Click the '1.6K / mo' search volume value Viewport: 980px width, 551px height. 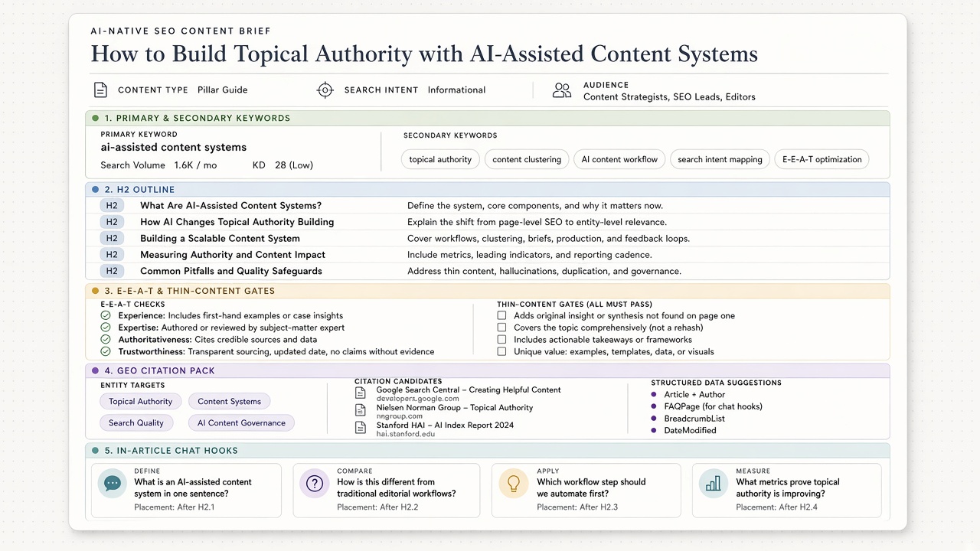click(195, 165)
